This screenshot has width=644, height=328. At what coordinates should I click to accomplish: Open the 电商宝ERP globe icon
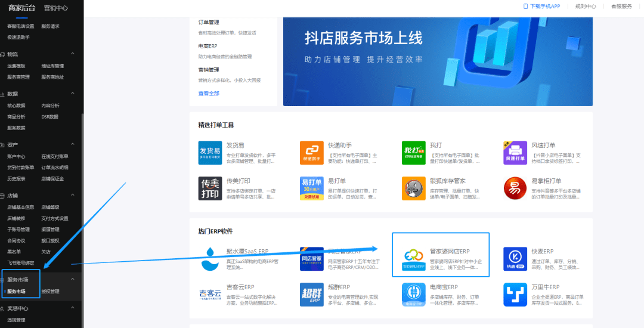(x=414, y=295)
